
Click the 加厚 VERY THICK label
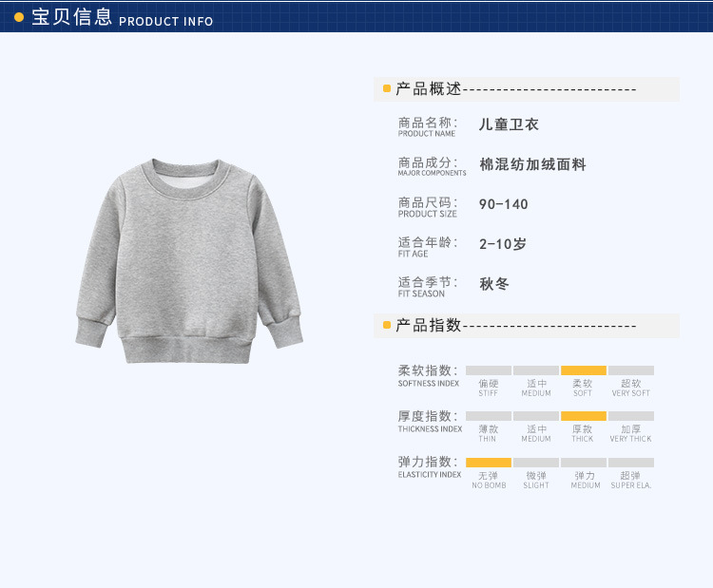point(630,433)
